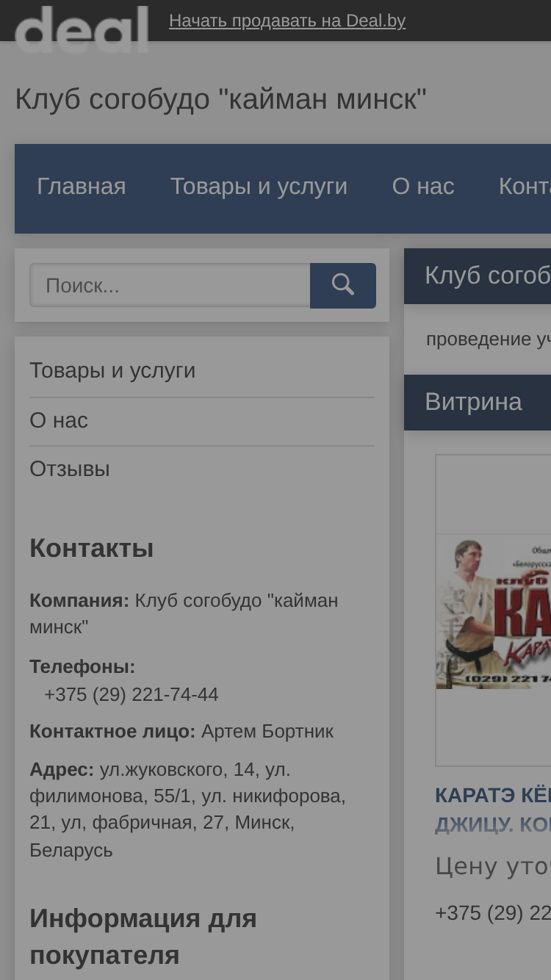This screenshot has height=980, width=551.
Task: Click О нас in the sidebar menu
Action: (x=59, y=420)
